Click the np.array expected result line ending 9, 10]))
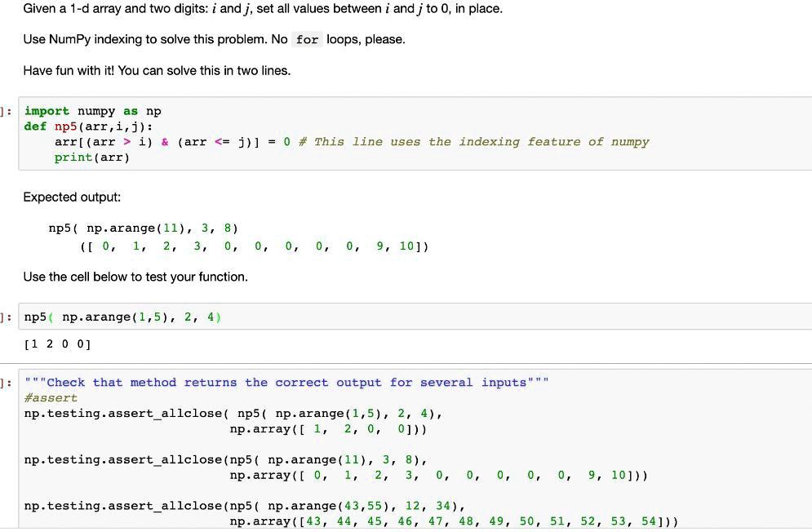 438,476
